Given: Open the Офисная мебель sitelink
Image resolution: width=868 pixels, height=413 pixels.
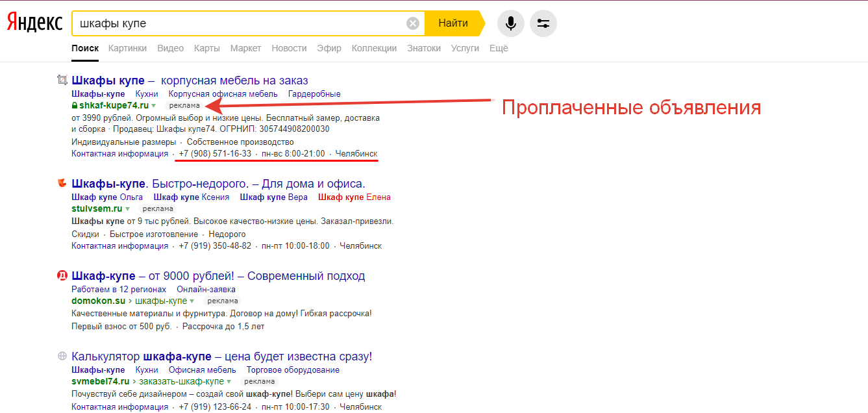Looking at the screenshot, I should point(202,370).
